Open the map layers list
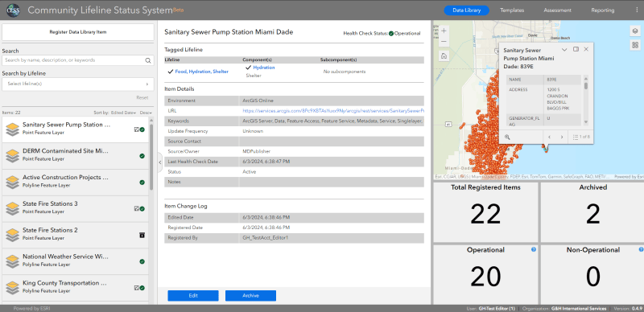The image size is (644, 312). point(635,31)
